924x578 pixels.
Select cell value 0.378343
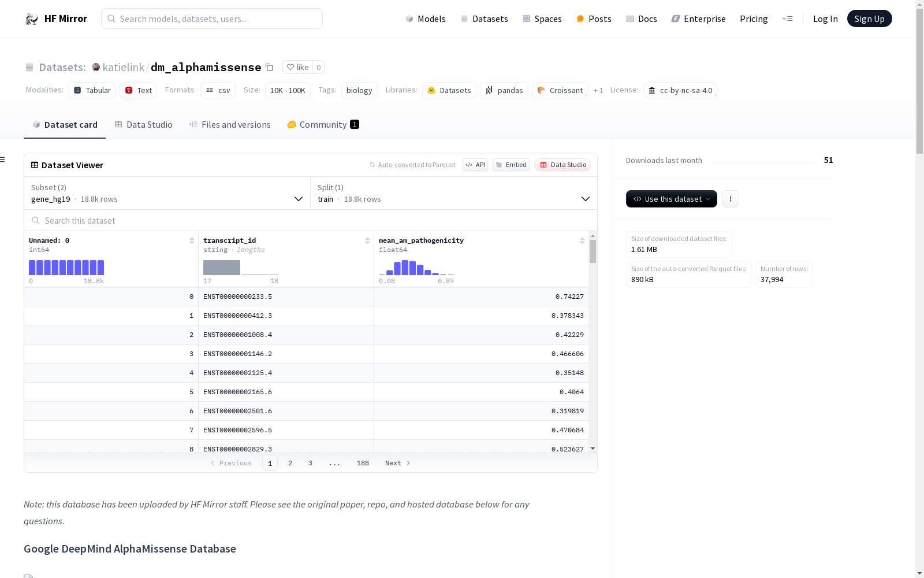tap(481, 316)
